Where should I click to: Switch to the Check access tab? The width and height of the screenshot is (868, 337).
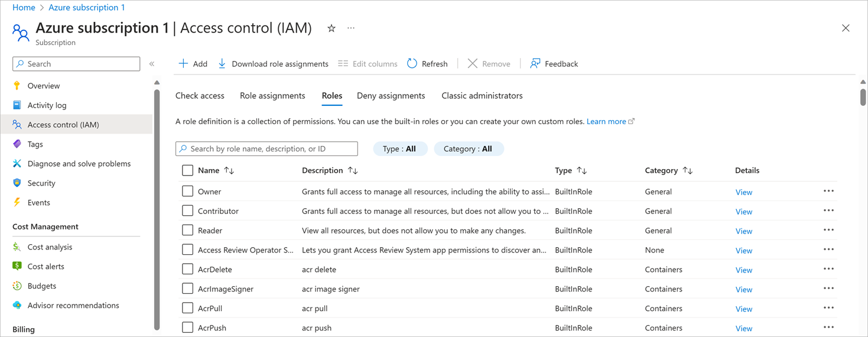pos(200,96)
